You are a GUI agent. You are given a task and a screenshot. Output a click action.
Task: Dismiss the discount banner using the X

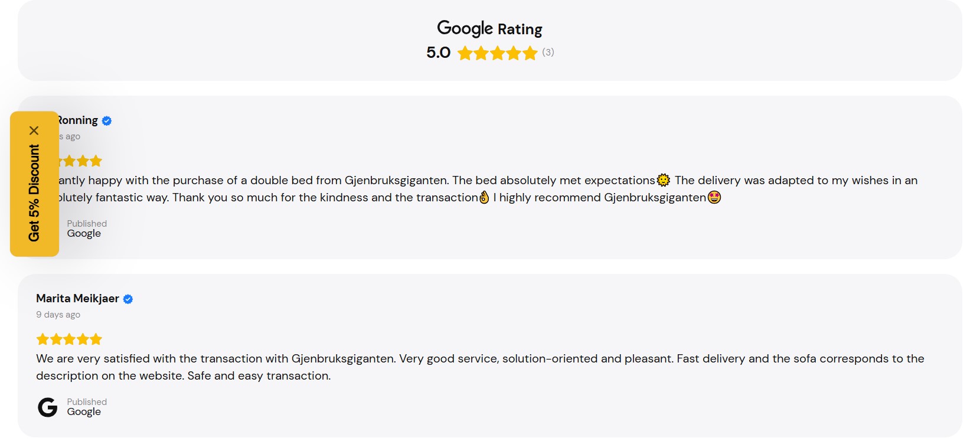pos(34,130)
